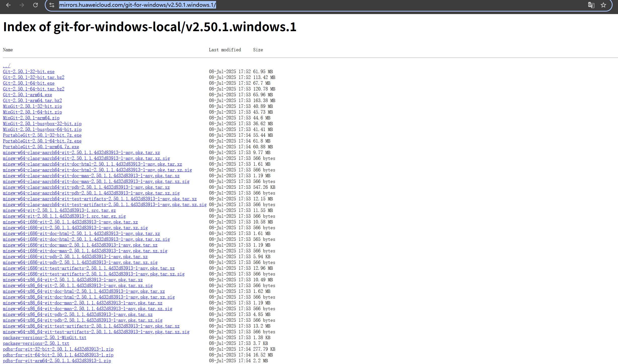Click the translate page icon
The width and height of the screenshot is (618, 364).
coord(591,5)
